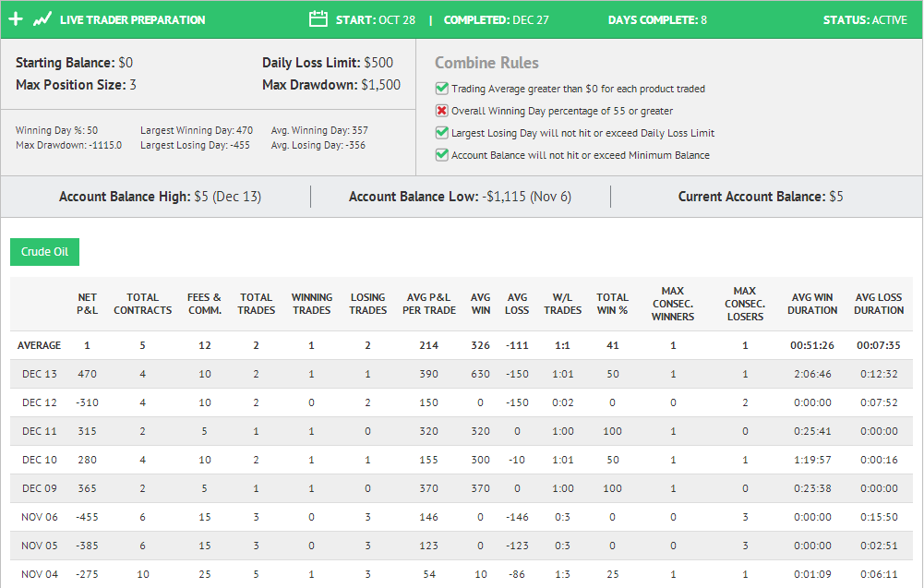
Task: Select the AVERAGE row label
Action: pos(39,345)
